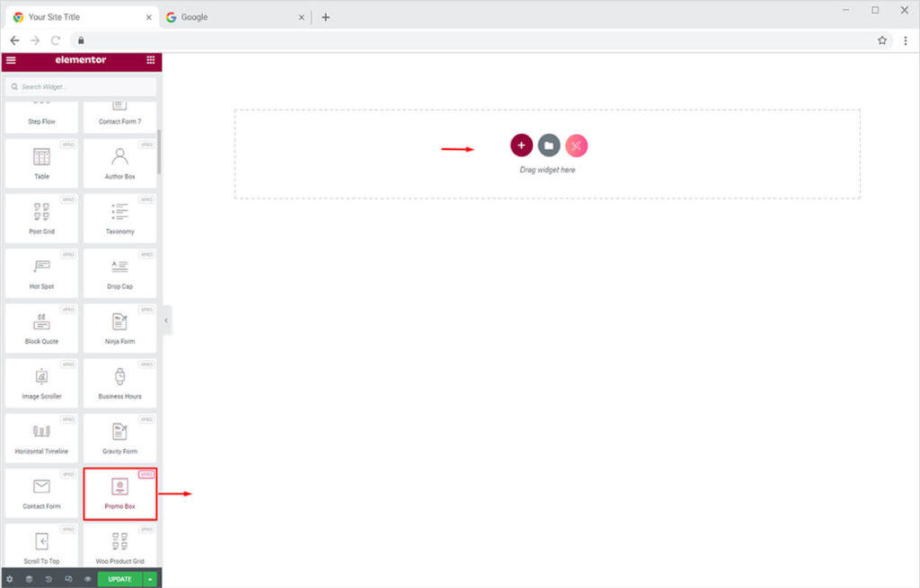The image size is (920, 588).
Task: Click the folder Add Template button
Action: 549,145
